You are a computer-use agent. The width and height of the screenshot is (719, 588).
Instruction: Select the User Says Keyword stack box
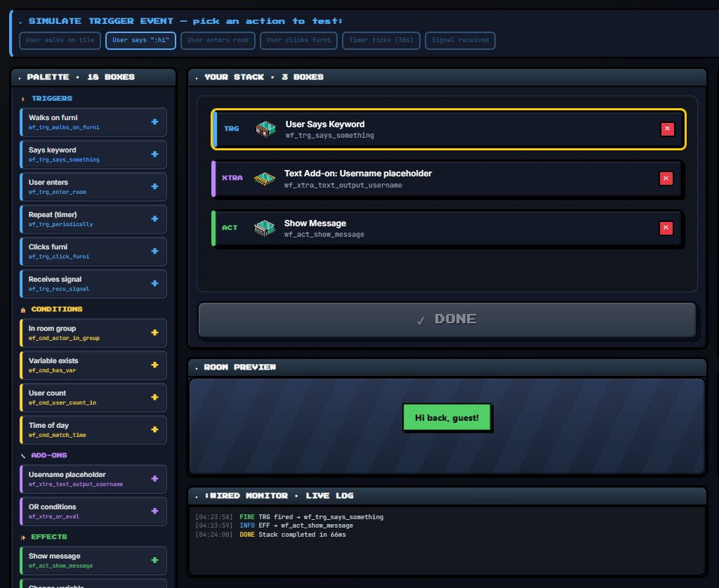pyautogui.click(x=449, y=129)
